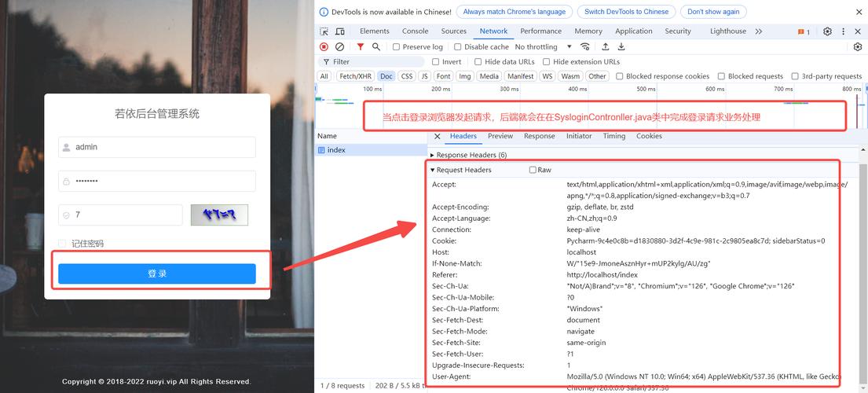Check the Disable cache option
Viewport: 868px width, 393px height.
(x=459, y=47)
